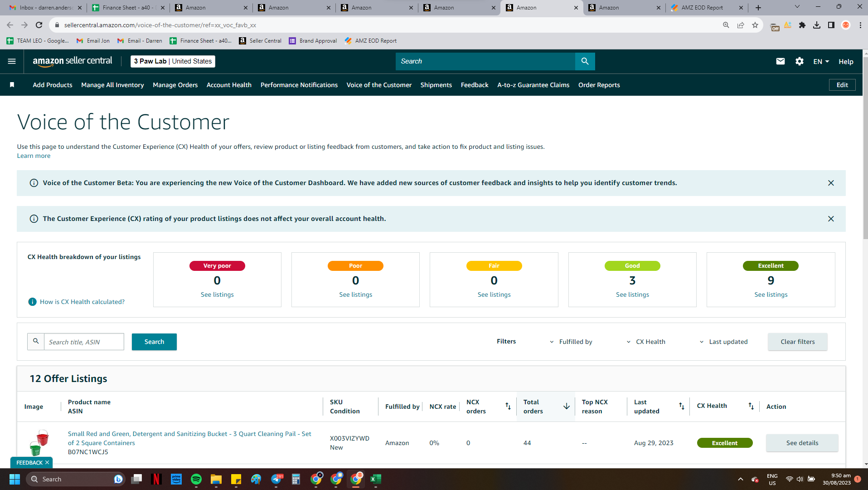This screenshot has height=490, width=868.
Task: Open the messages envelope icon
Action: [x=780, y=61]
